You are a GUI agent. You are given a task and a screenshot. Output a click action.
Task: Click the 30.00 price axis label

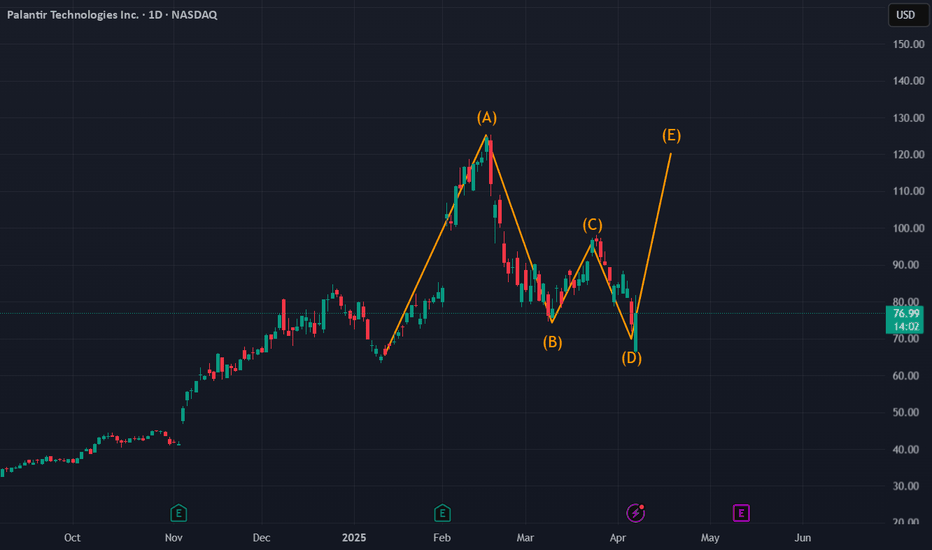click(906, 486)
